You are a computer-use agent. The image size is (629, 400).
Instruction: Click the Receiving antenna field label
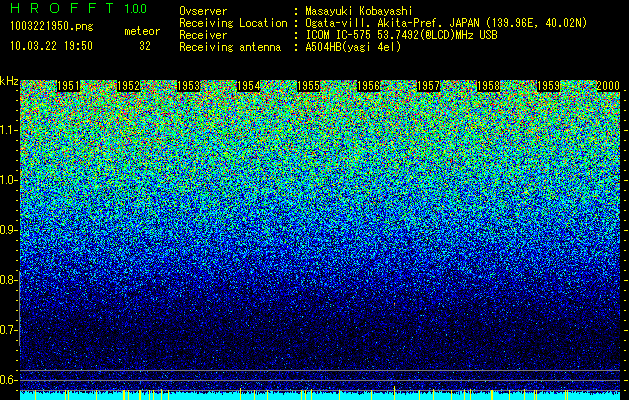(x=230, y=47)
